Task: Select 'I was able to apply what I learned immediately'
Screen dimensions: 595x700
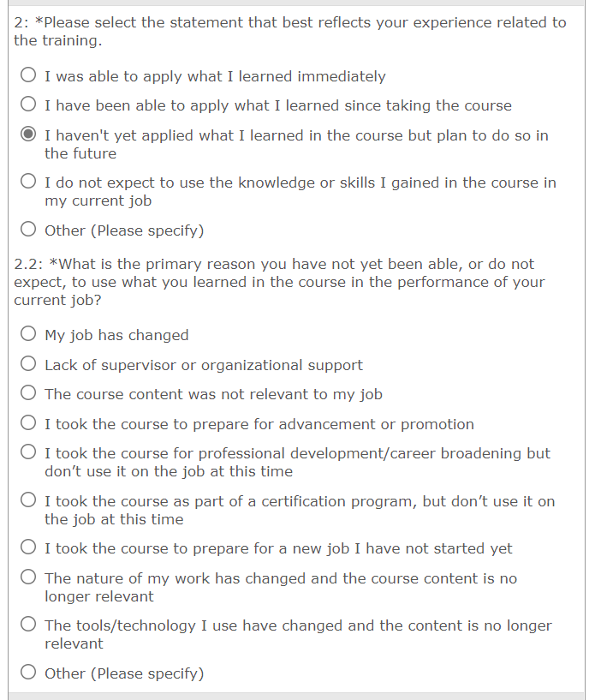Action: [x=28, y=76]
